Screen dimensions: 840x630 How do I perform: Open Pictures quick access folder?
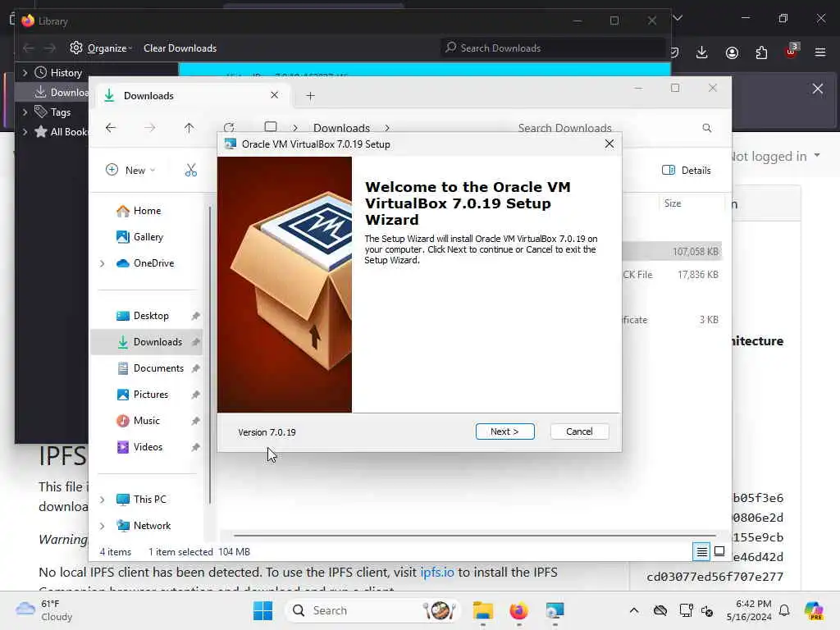point(143,395)
